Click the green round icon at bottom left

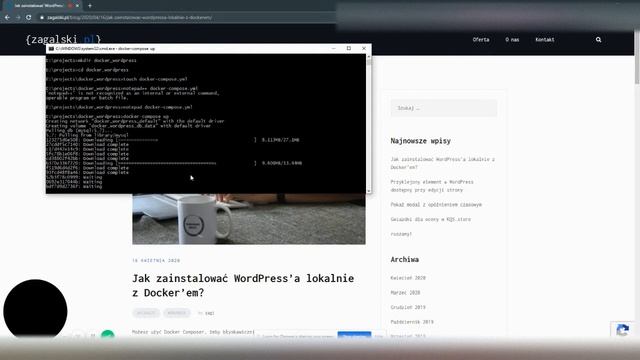pyautogui.click(x=108, y=335)
